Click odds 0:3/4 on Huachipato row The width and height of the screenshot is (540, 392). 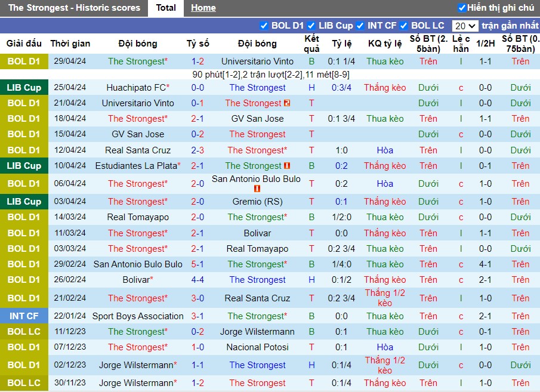[342, 88]
